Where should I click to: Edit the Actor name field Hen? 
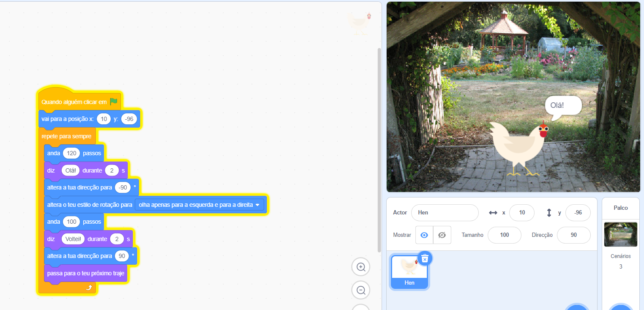(445, 213)
